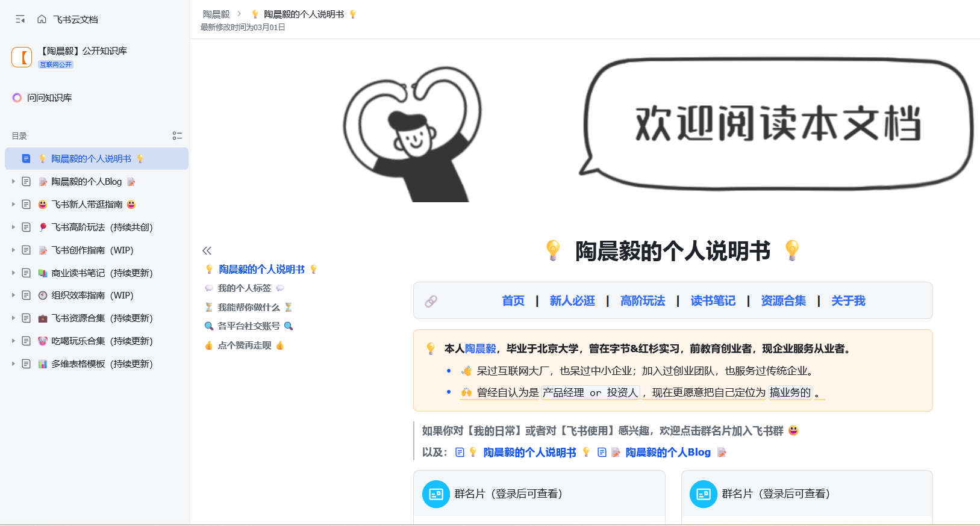Click the orange 【陶晨毅】公开知识库 logo
The width and height of the screenshot is (980, 526).
point(22,57)
